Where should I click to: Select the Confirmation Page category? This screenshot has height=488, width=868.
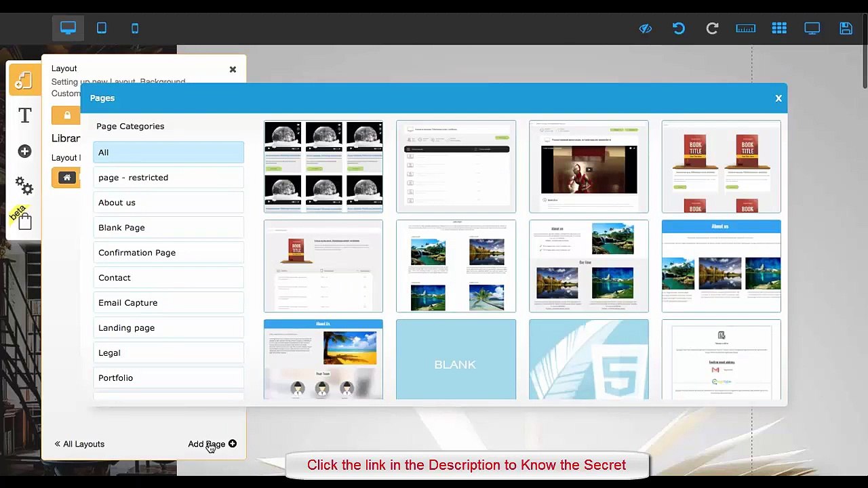point(169,253)
